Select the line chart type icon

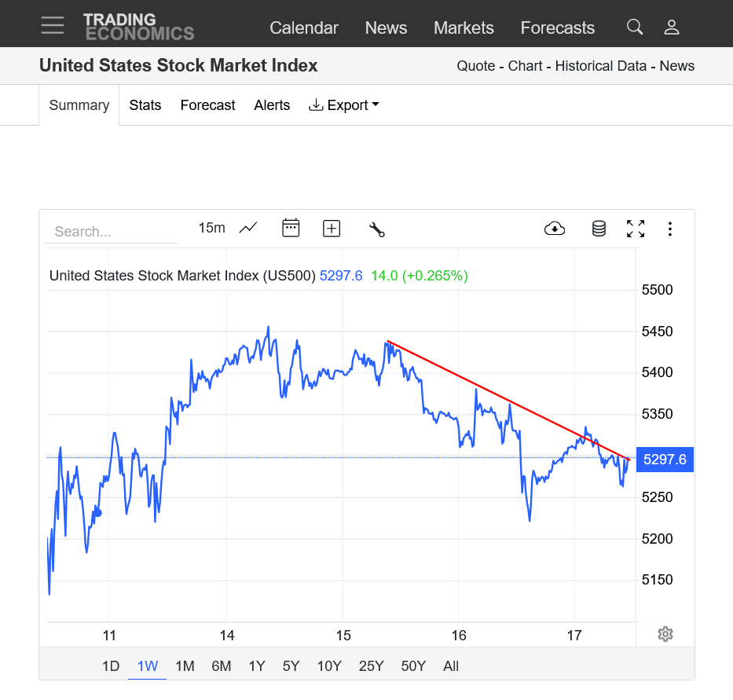pyautogui.click(x=248, y=228)
